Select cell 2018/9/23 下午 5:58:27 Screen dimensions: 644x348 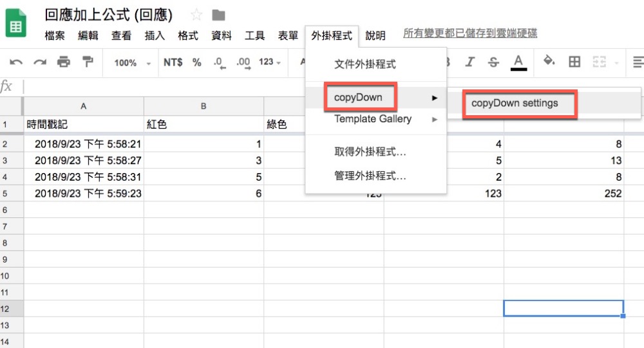pos(84,160)
